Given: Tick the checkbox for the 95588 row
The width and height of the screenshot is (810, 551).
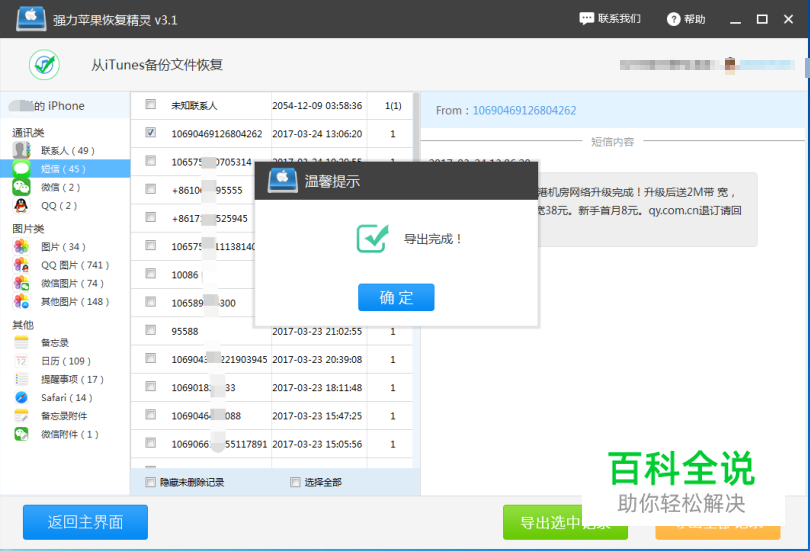Looking at the screenshot, I should coord(150,329).
